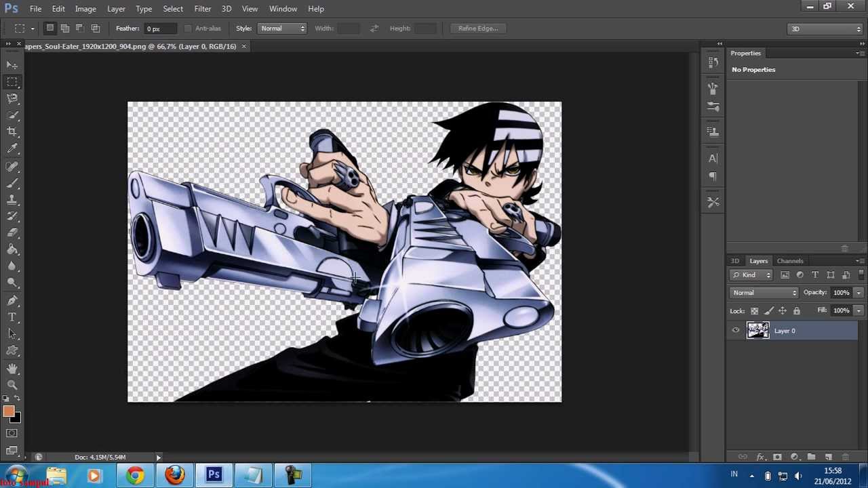Open the Opacity slider arrow
This screenshot has height=488, width=868.
click(x=859, y=293)
